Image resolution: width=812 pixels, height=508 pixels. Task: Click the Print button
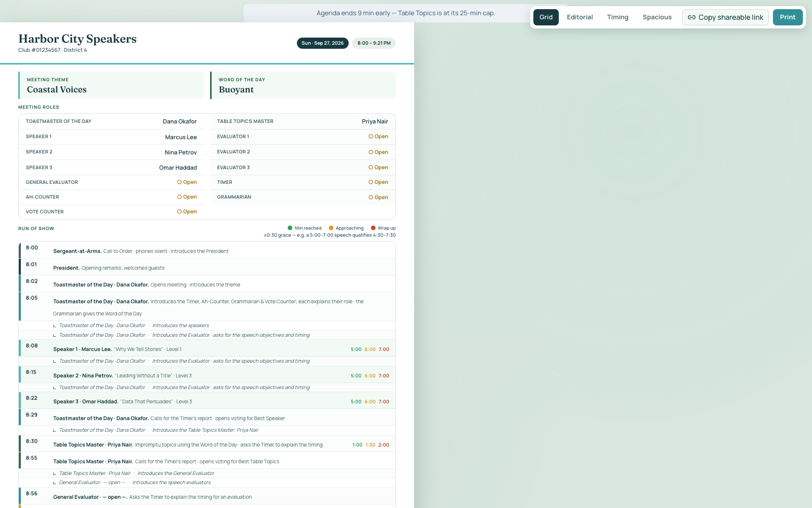[788, 17]
